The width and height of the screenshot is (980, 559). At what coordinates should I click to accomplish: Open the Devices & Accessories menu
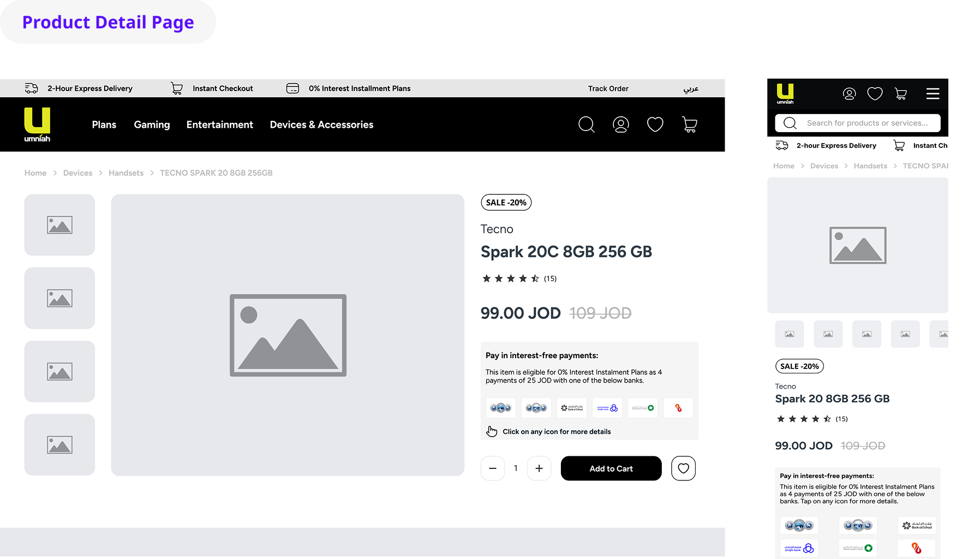(x=321, y=124)
